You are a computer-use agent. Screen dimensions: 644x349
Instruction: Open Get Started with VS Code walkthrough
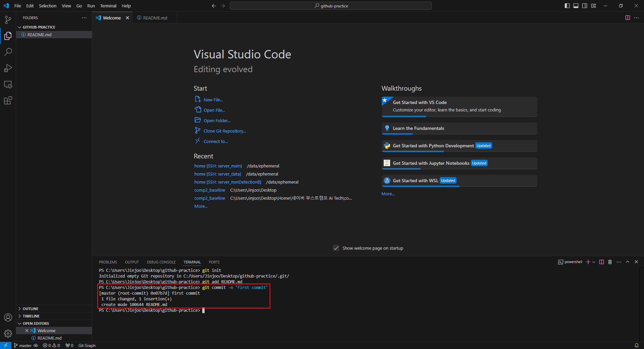459,107
